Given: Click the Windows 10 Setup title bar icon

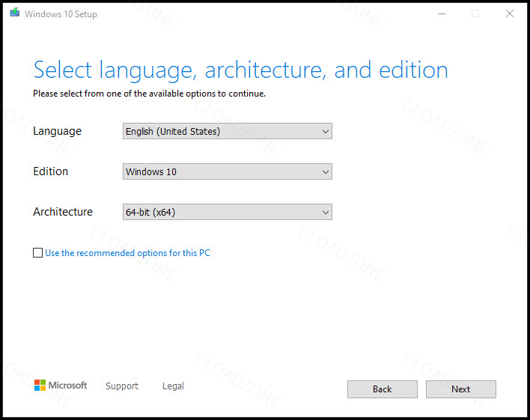Looking at the screenshot, I should pyautogui.click(x=14, y=13).
